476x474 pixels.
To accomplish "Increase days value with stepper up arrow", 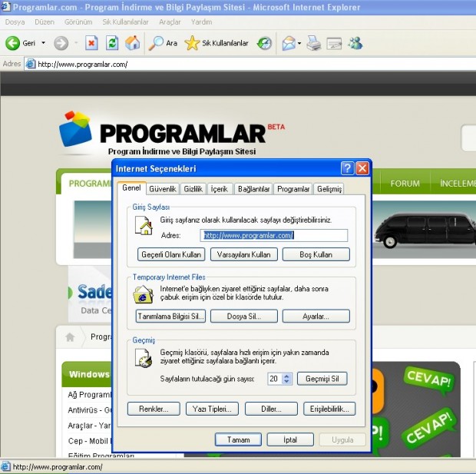I will coord(286,376).
